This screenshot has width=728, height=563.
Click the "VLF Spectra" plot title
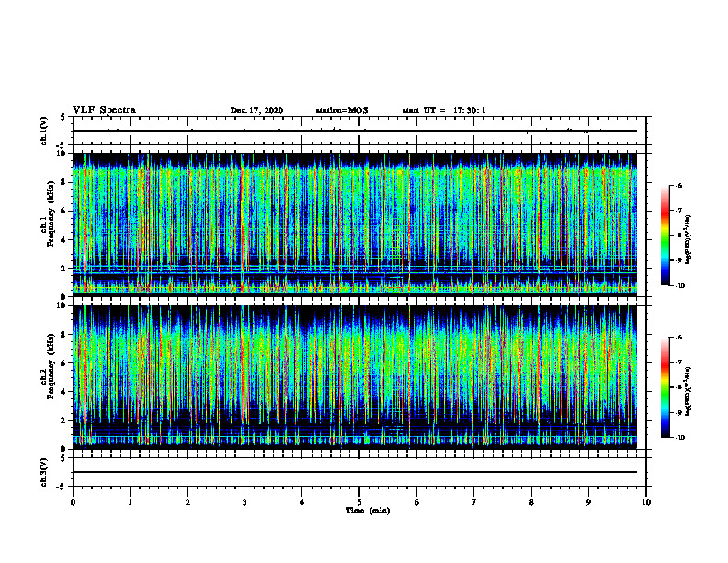[104, 110]
